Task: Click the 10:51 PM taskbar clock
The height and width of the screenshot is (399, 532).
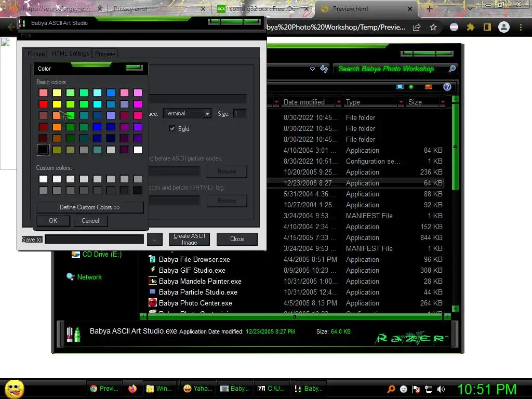Action: click(x=487, y=389)
